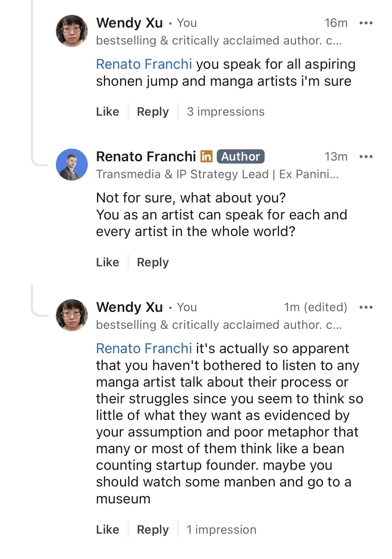This screenshot has height=559, width=392.
Task: Open Renato Franchi mention in the edited comment
Action: [144, 349]
